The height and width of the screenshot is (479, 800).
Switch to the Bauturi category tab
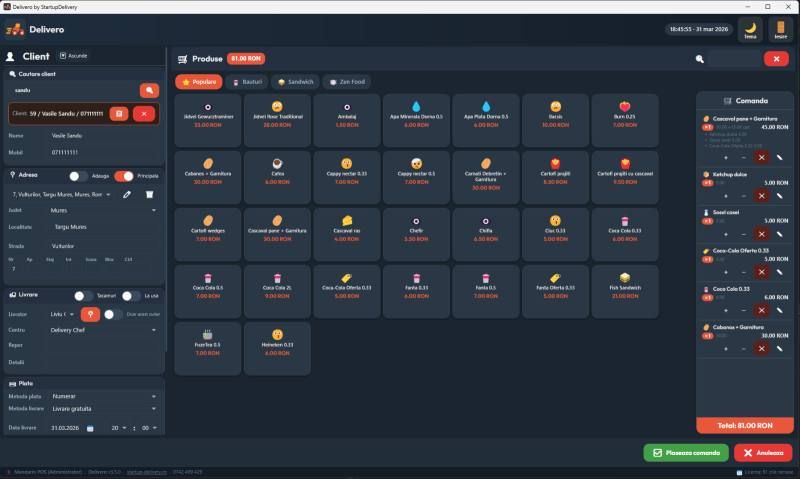(x=246, y=82)
